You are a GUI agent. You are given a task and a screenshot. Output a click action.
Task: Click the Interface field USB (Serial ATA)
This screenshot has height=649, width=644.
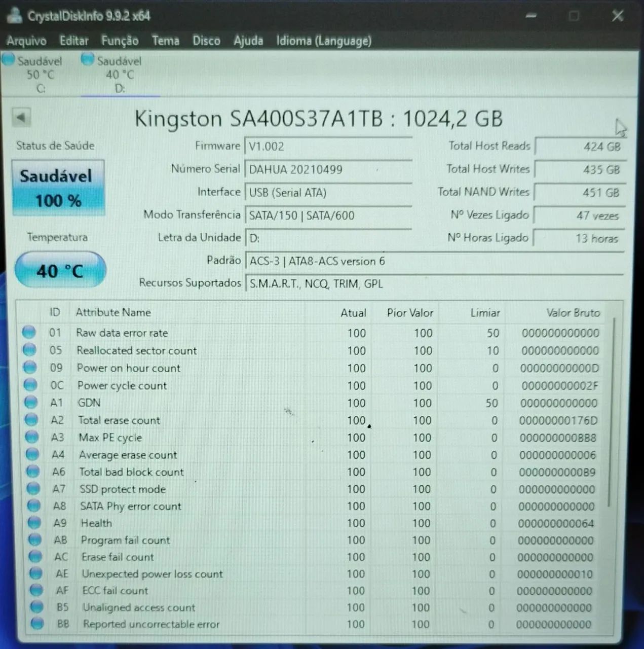(328, 193)
